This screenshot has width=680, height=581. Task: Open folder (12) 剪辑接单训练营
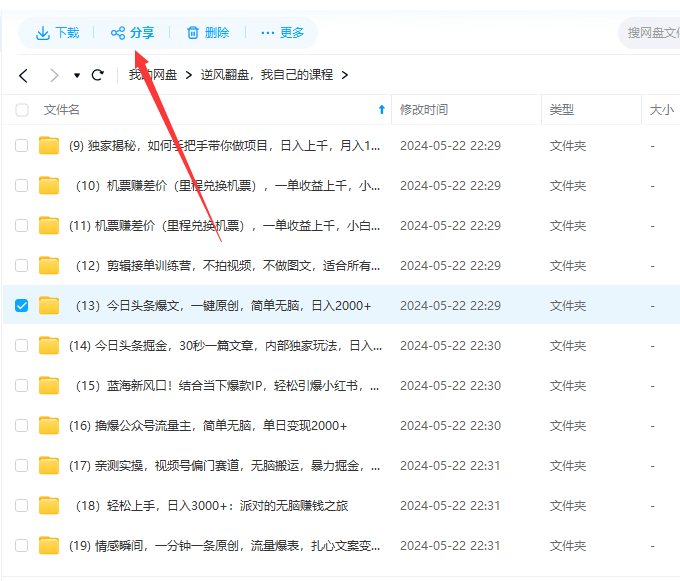coord(229,265)
